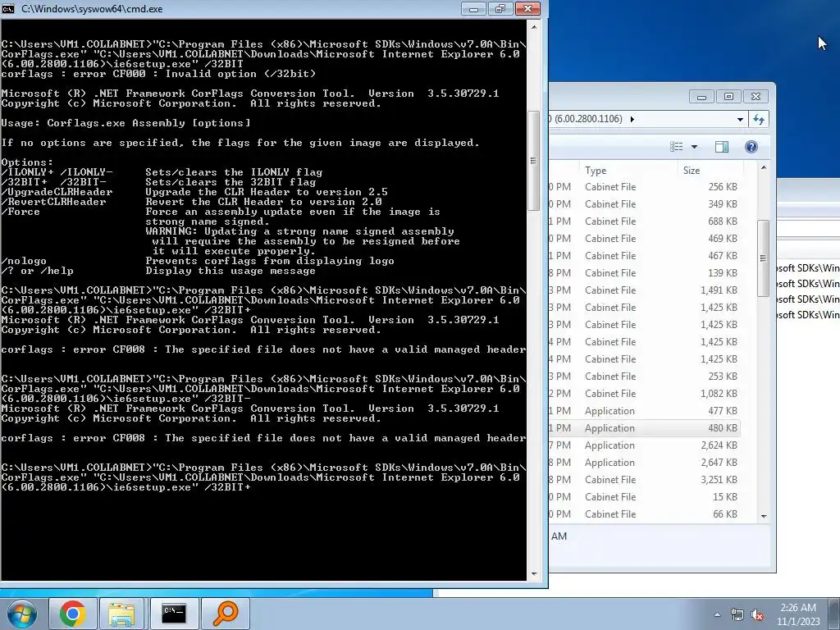This screenshot has width=840, height=630.
Task: Toggle the Explorer preview pane icon
Action: point(722,147)
